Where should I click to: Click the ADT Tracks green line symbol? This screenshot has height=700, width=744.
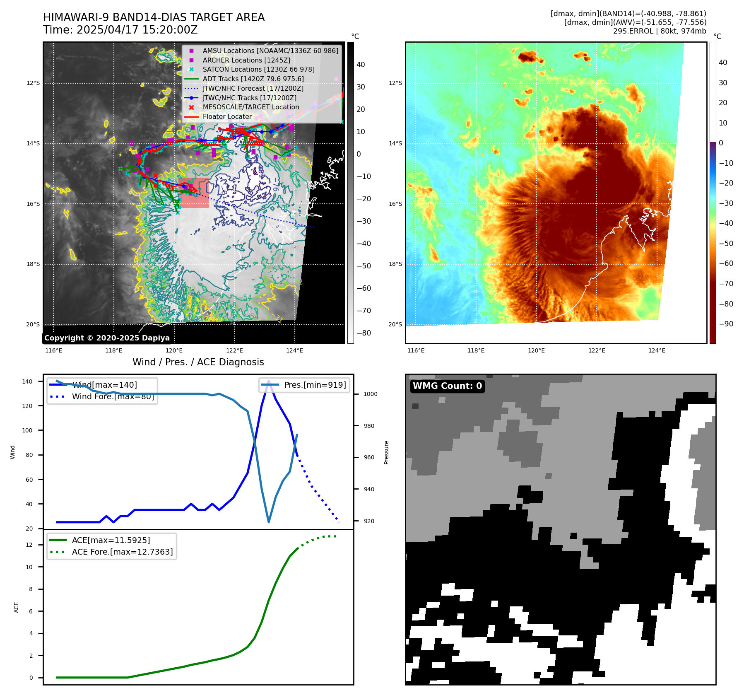pos(191,79)
